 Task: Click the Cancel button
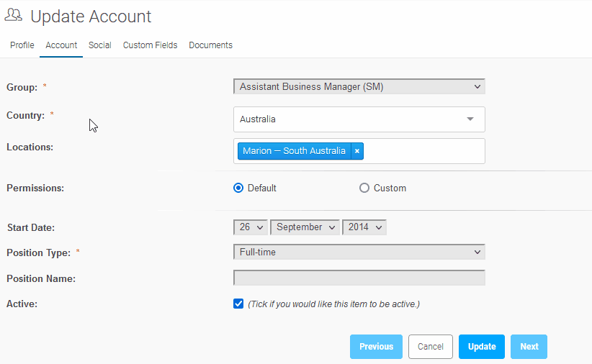431,347
